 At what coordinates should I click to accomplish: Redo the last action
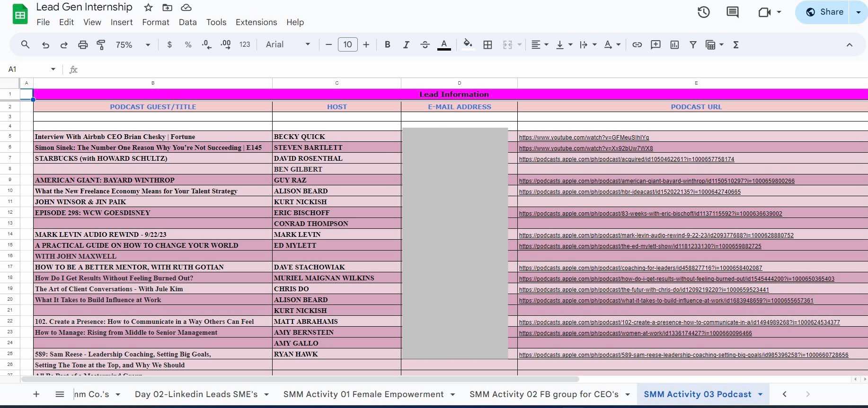64,45
